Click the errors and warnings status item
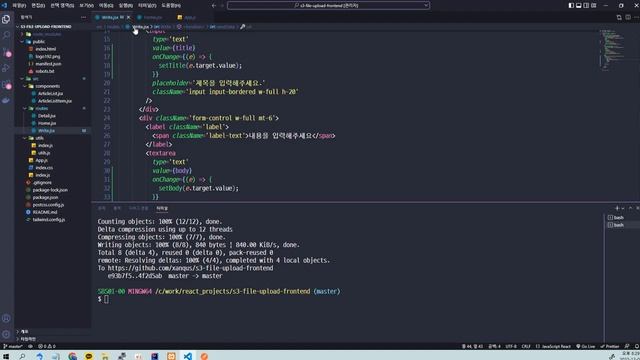640x360 pixels. 47,346
